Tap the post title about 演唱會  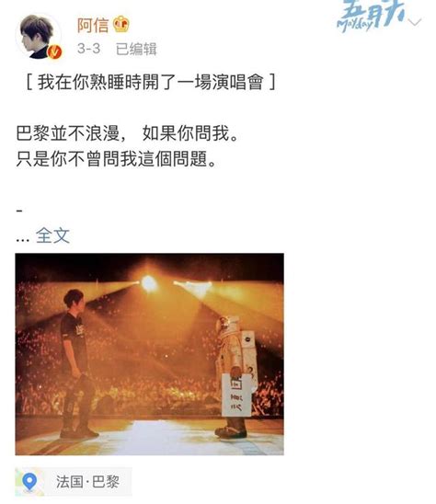coord(151,82)
